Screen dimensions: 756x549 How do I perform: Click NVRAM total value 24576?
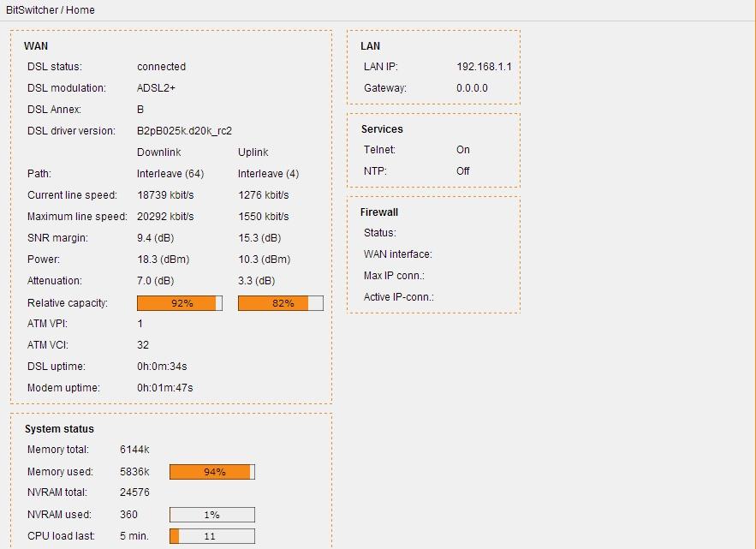[134, 492]
